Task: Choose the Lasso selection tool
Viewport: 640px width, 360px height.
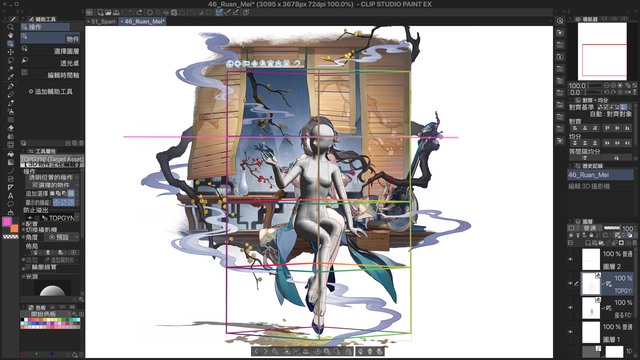Action: [x=11, y=60]
